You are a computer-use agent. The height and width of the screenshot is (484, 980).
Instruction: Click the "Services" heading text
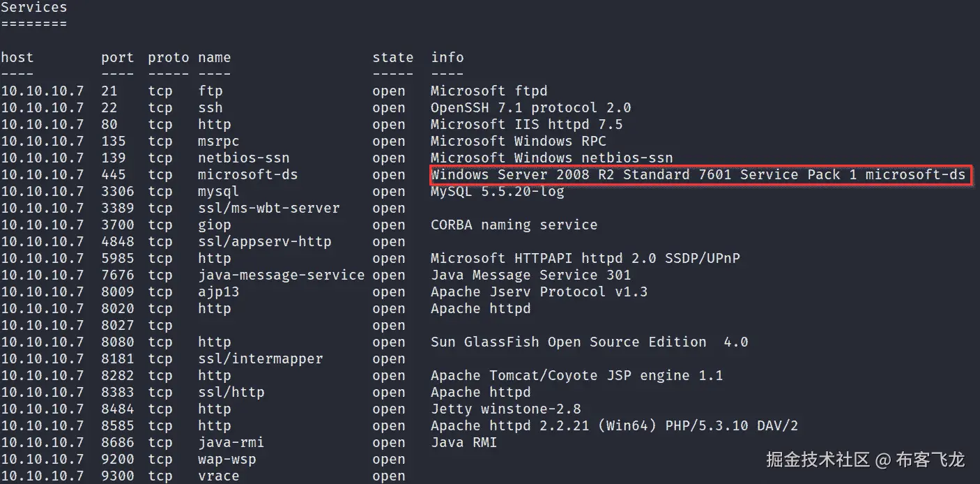[33, 8]
